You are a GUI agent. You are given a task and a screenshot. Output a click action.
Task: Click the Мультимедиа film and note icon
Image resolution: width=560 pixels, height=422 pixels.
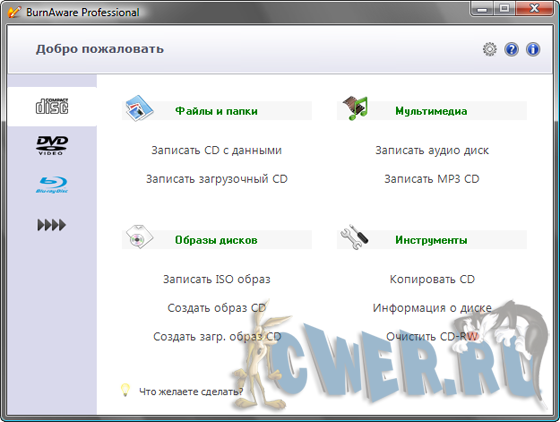point(355,108)
